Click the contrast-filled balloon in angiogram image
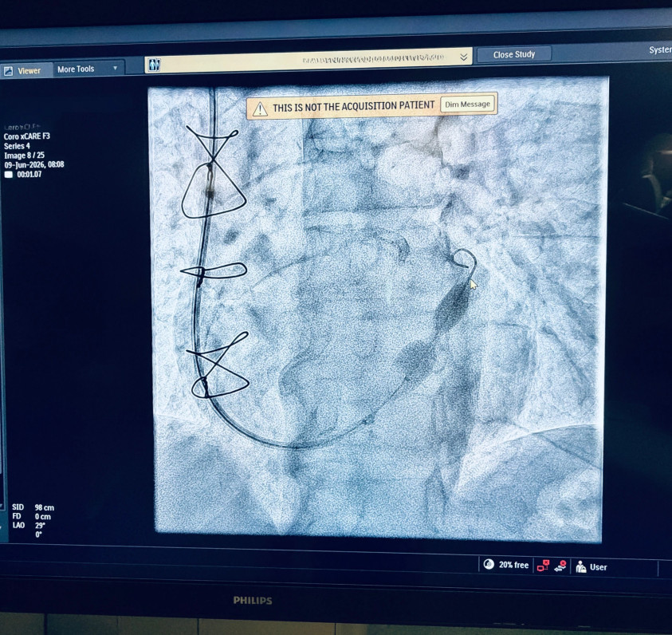672x635 pixels. coord(451,307)
